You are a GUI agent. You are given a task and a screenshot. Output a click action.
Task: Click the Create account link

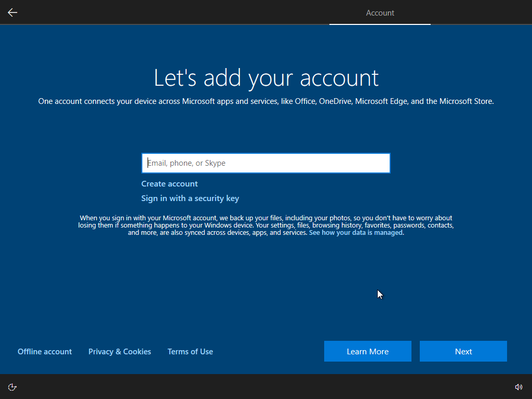point(169,184)
